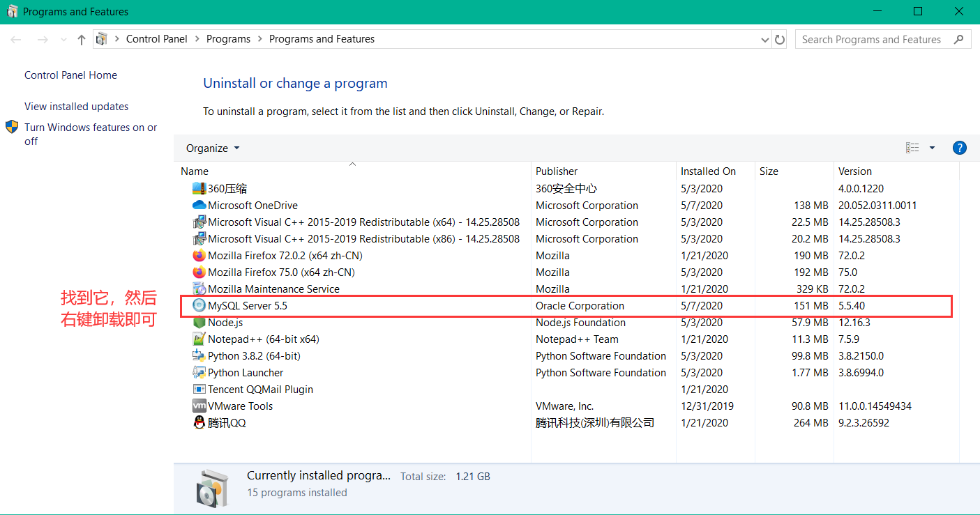The width and height of the screenshot is (980, 515).
Task: Open the Organize dropdown menu
Action: [x=213, y=148]
